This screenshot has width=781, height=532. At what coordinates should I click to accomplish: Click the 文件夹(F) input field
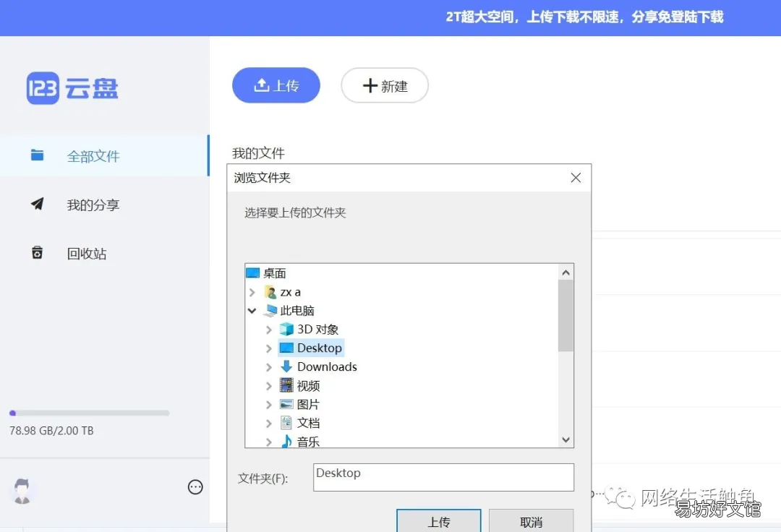443,477
